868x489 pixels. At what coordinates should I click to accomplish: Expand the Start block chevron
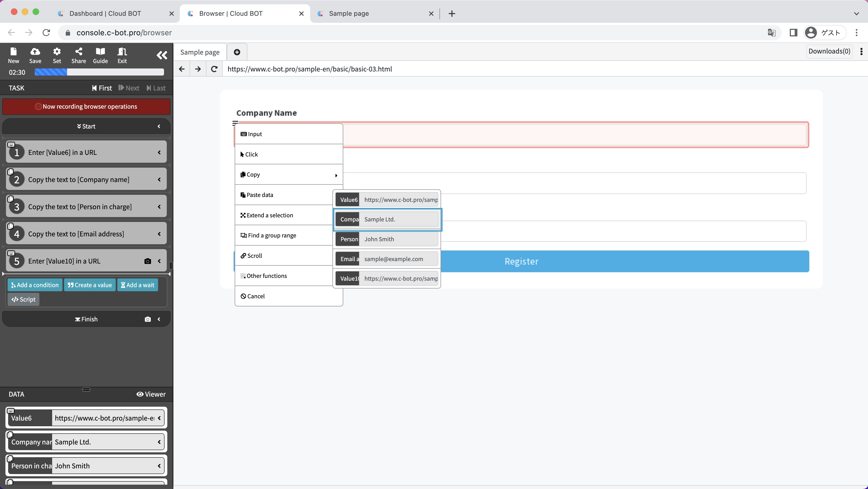coord(159,126)
